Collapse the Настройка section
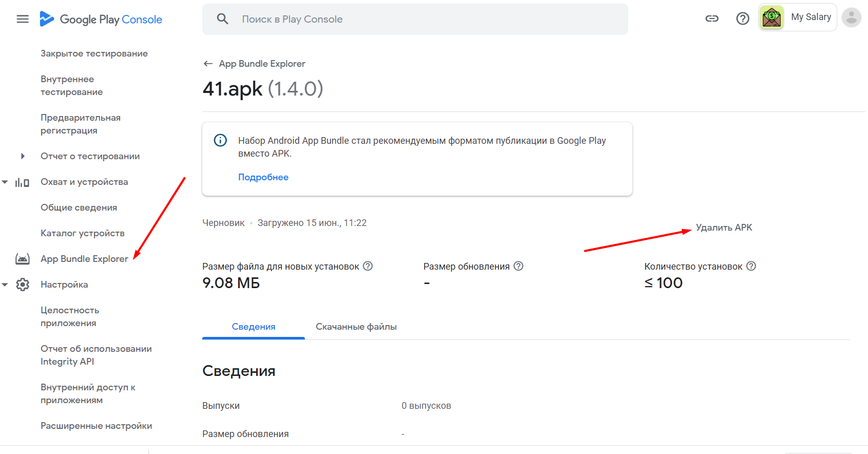Screen dimensions: 868x454 [5, 285]
